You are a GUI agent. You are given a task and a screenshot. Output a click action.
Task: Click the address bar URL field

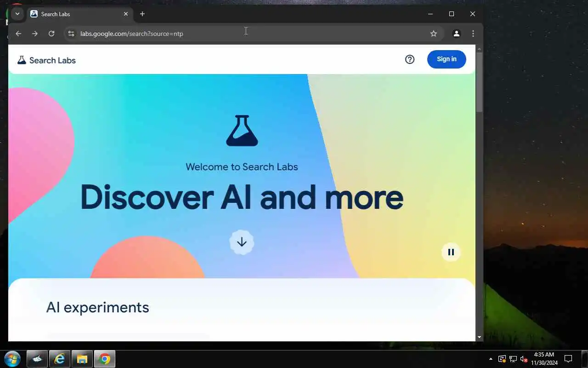(253, 34)
